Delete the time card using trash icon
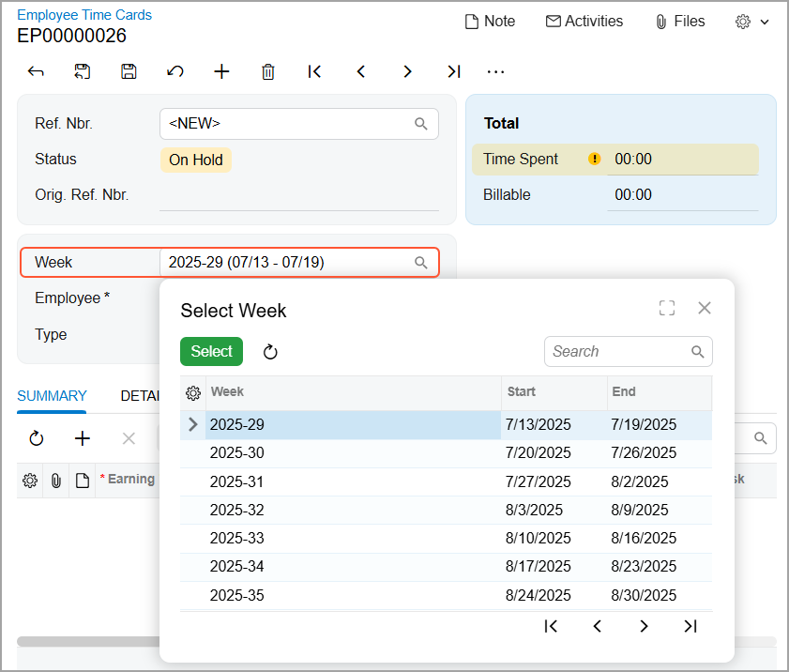 pyautogui.click(x=268, y=71)
